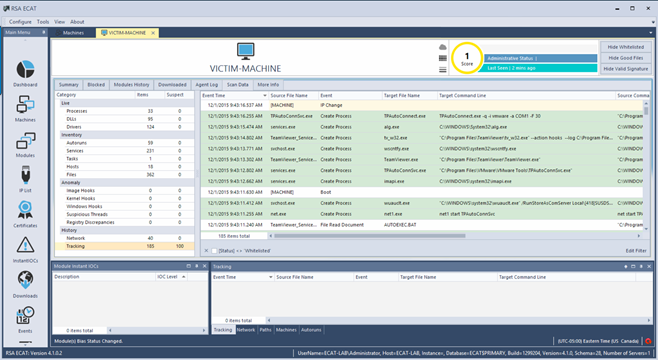The height and width of the screenshot is (360, 658).
Task: Switch to the Scan Data tab
Action: point(238,85)
